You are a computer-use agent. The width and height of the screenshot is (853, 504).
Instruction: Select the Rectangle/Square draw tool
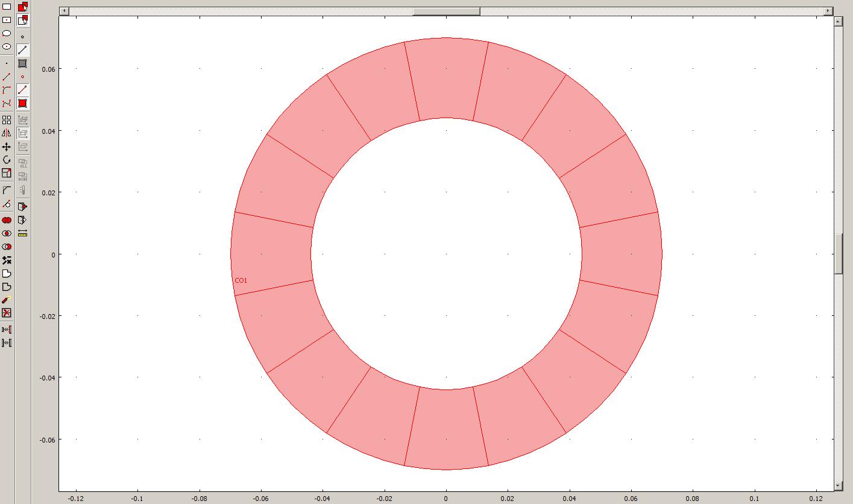[x=7, y=7]
